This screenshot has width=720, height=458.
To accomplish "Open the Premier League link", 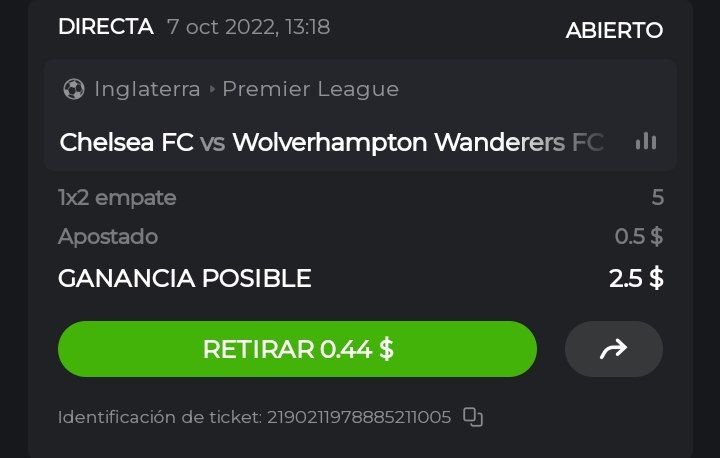I will click(310, 89).
